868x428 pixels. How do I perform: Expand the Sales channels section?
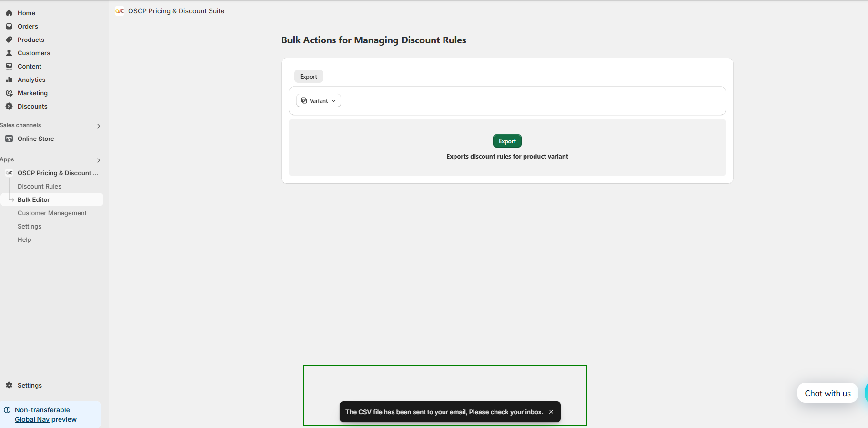(x=99, y=126)
